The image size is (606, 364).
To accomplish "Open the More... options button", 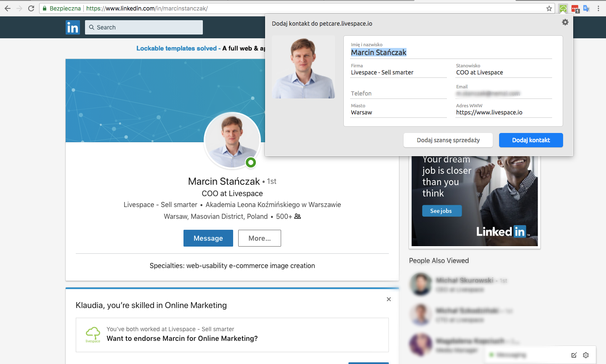I will tap(260, 238).
